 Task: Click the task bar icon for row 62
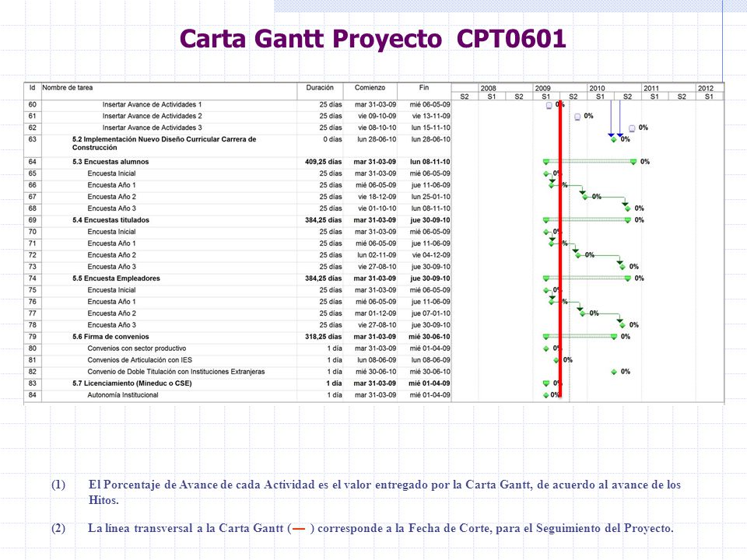(632, 128)
